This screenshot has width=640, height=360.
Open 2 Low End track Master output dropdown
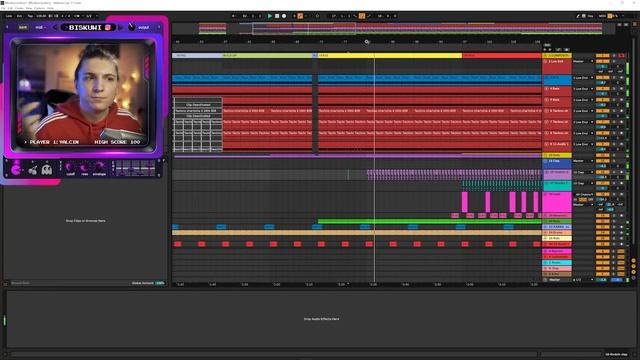[x=583, y=61]
